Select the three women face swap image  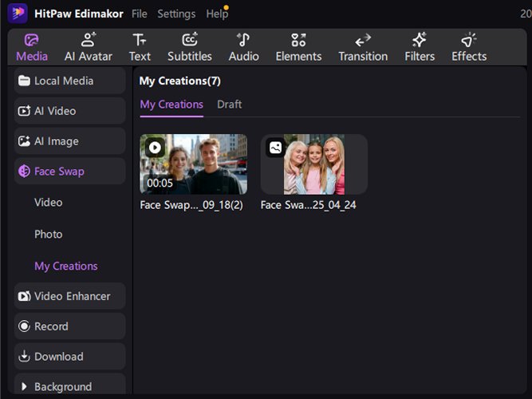click(x=314, y=164)
